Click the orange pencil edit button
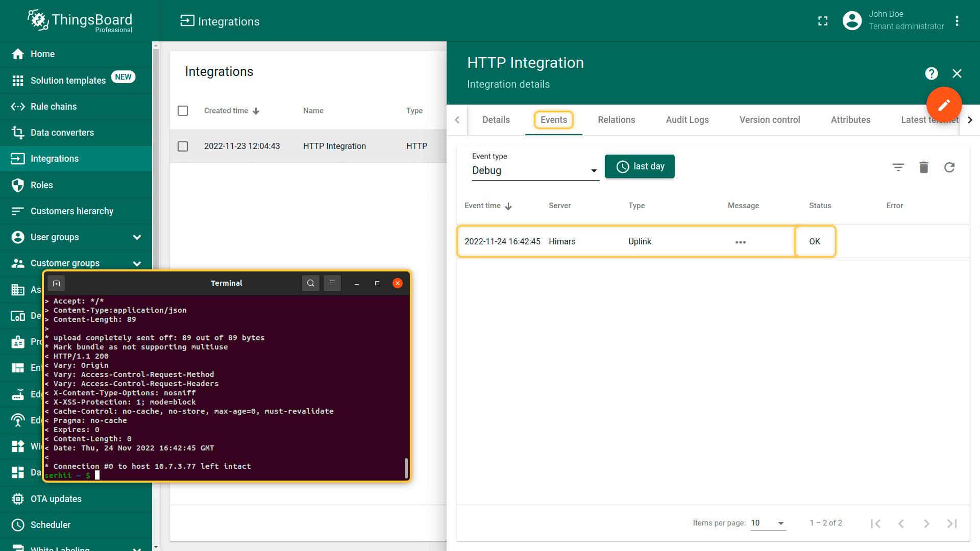Viewport: 980px width, 551px height. [944, 105]
